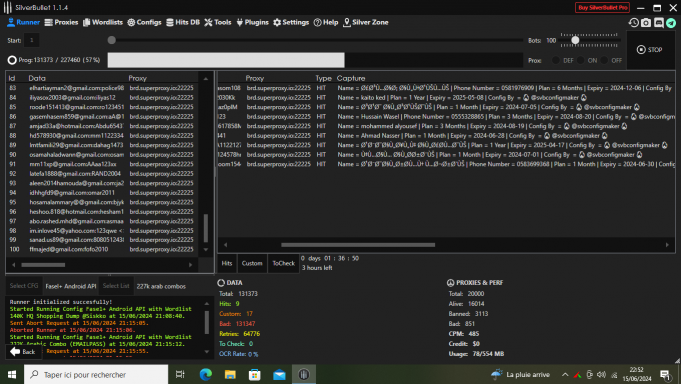
Task: Click the Telegram paper-plane icon
Action: 671,23
